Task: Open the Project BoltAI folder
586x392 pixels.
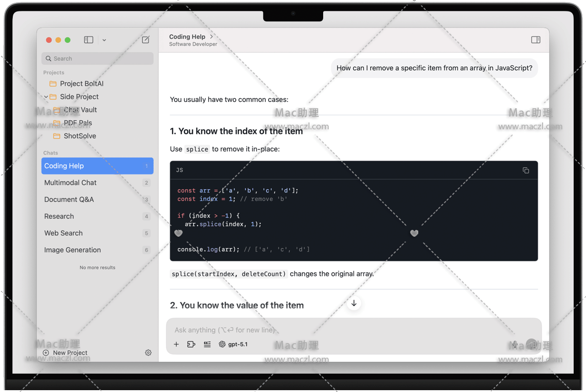Action: pos(81,84)
